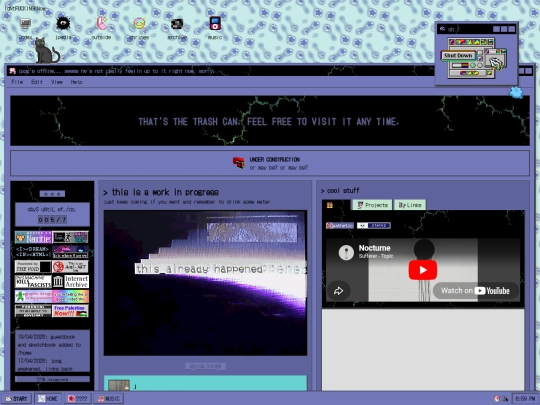
Task: Click the pink tray icon in the taskbar
Action: click(x=497, y=398)
